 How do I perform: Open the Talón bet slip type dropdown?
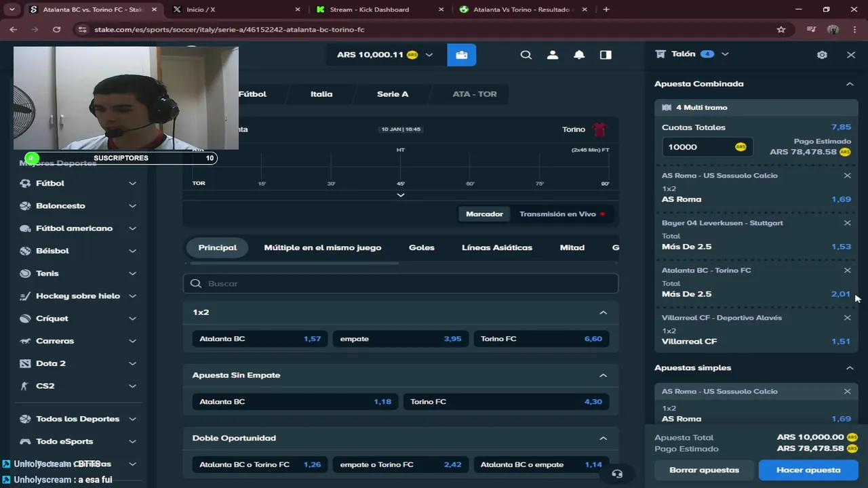(725, 54)
